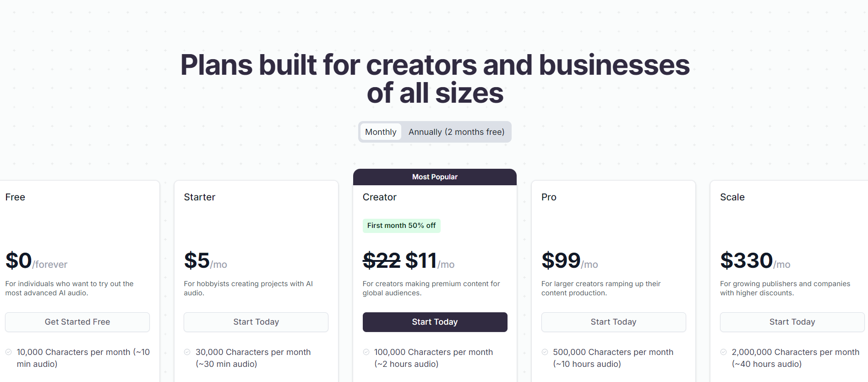Viewport: 868px width, 382px height.
Task: Switch billing to Monthly
Action: coord(381,132)
